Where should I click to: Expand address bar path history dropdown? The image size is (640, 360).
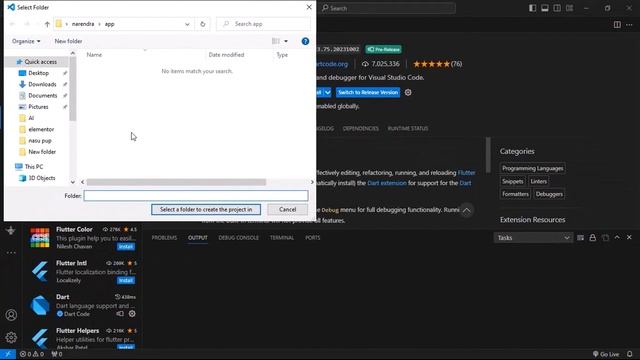click(x=187, y=24)
